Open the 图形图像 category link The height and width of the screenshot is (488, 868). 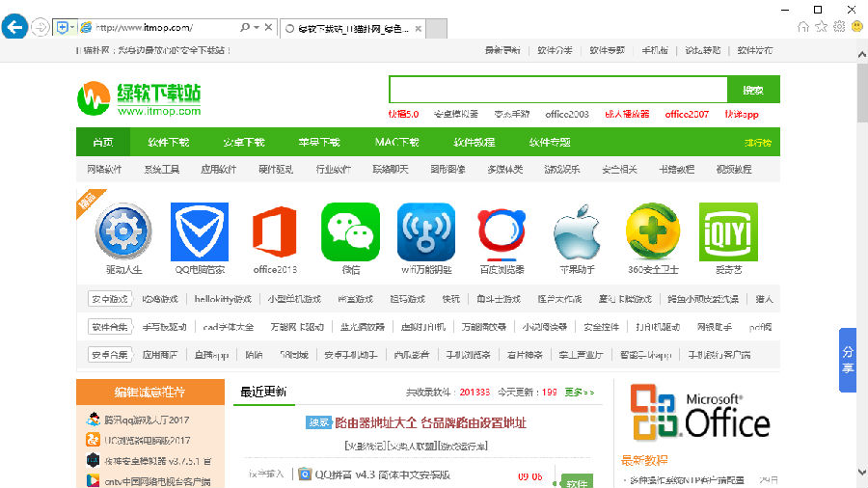[448, 170]
